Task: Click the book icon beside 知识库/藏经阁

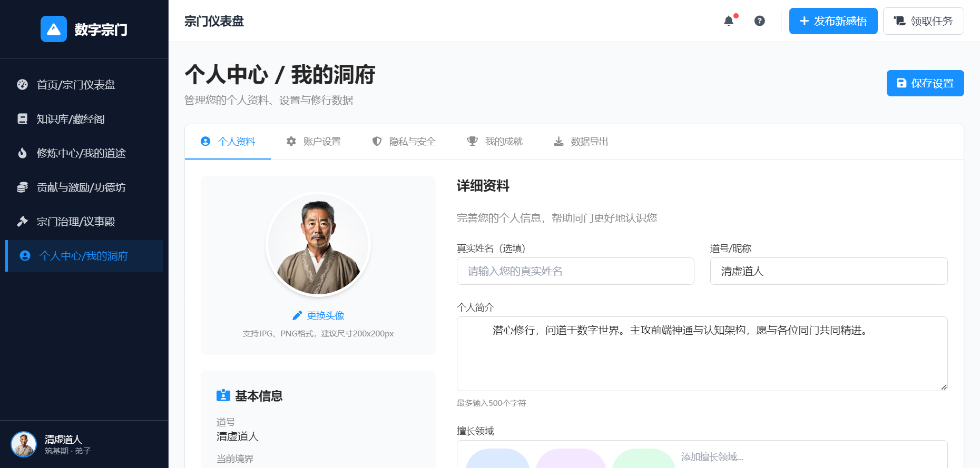Action: (x=22, y=118)
